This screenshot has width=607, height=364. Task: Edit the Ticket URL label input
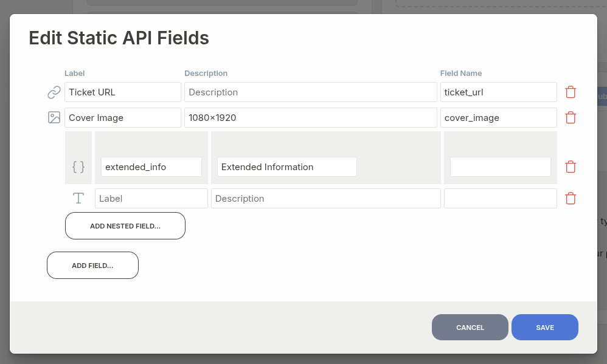pyautogui.click(x=123, y=92)
